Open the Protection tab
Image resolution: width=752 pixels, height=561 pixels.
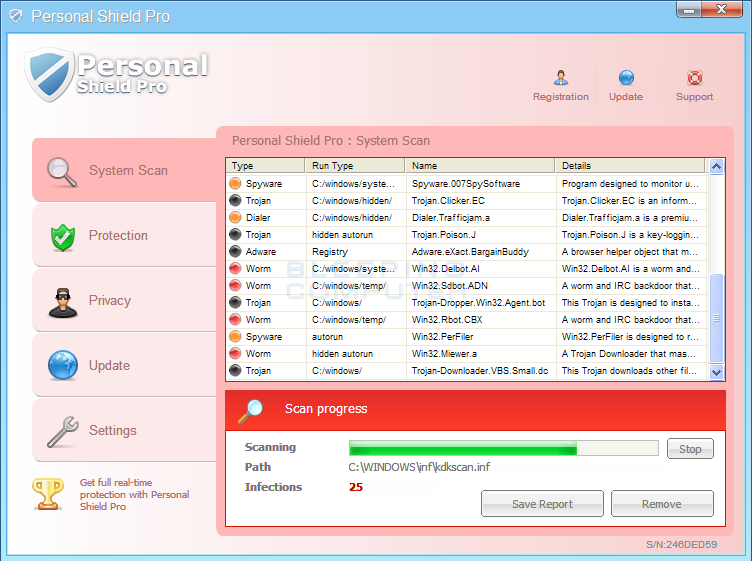coord(118,236)
